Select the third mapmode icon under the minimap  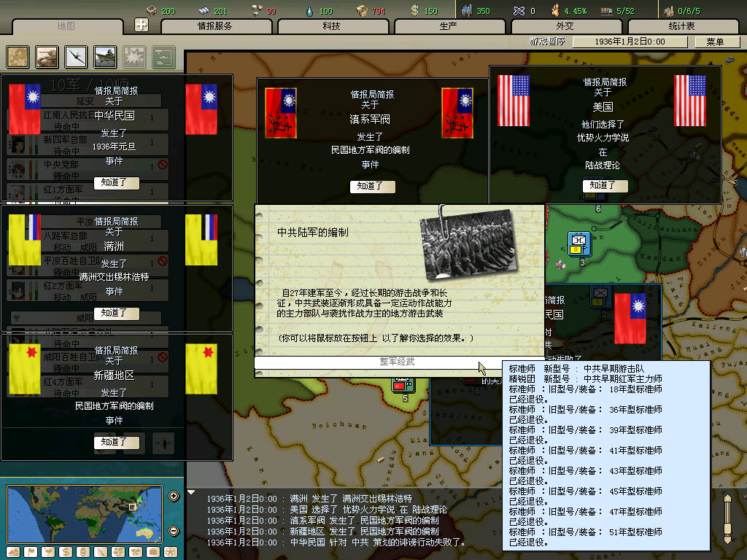48,552
